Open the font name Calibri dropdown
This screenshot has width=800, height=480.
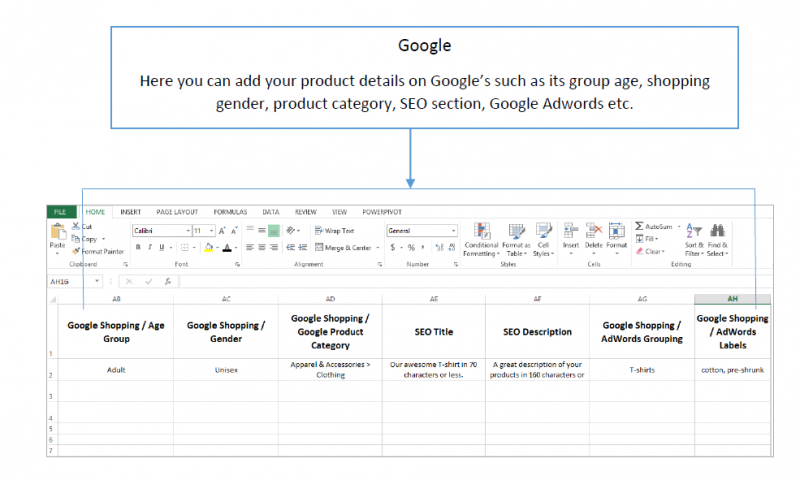(x=188, y=231)
